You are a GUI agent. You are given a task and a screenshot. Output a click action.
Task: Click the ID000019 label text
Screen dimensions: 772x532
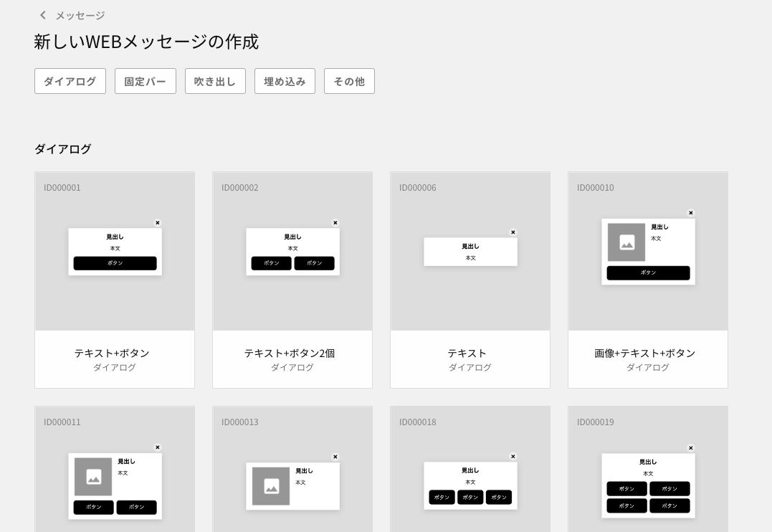pyautogui.click(x=595, y=422)
